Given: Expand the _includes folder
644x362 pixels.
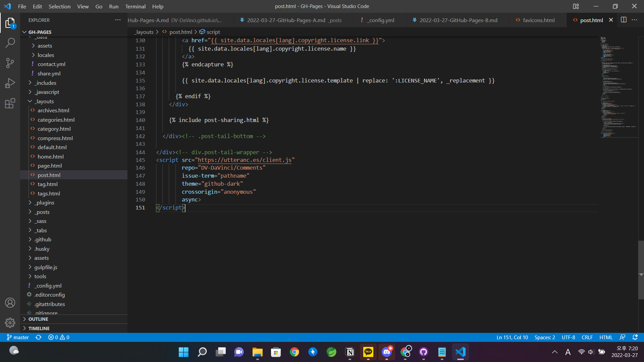Looking at the screenshot, I should pos(46,83).
